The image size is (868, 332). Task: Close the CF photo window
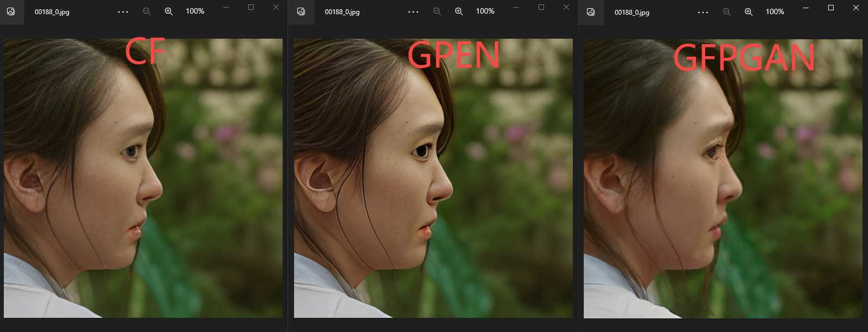click(276, 7)
